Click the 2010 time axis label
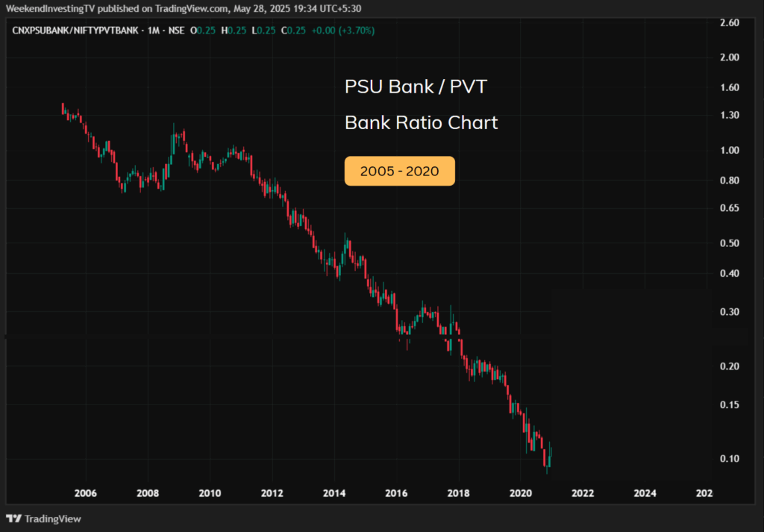Screen dimensions: 764x532 pyautogui.click(x=210, y=493)
